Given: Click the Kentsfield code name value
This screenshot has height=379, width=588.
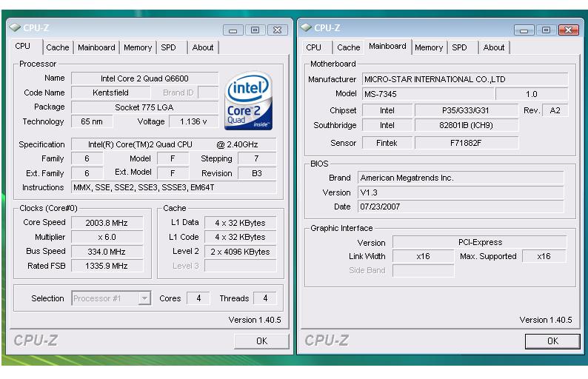Looking at the screenshot, I should tap(110, 93).
